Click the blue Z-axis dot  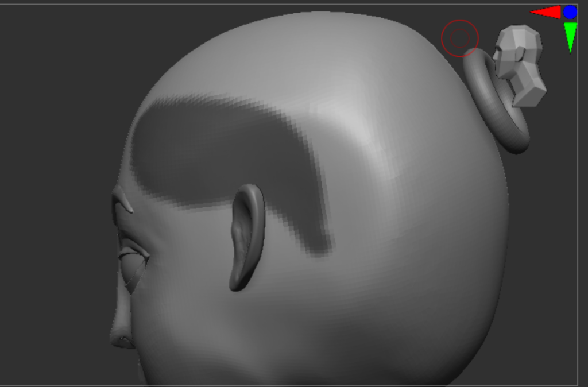(x=570, y=12)
